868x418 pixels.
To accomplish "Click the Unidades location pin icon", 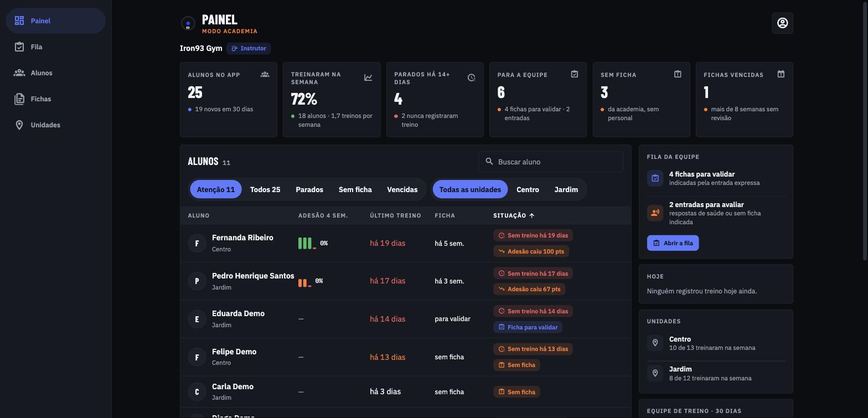I will pos(19,125).
